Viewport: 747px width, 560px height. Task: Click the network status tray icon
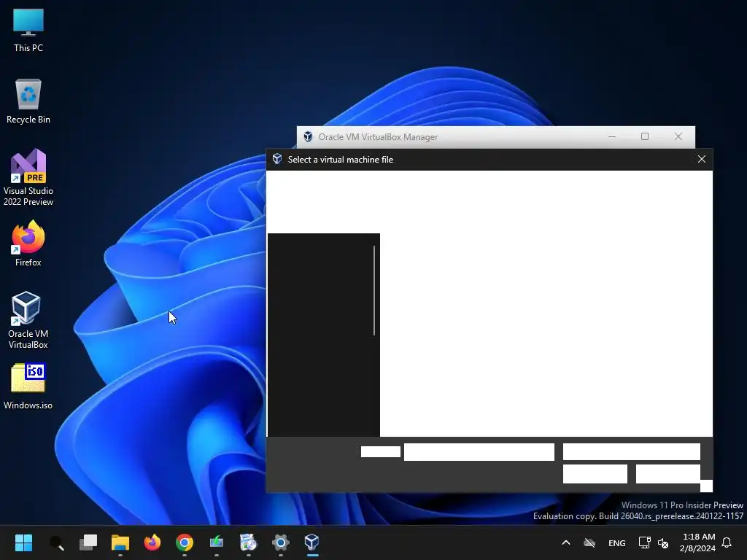645,542
